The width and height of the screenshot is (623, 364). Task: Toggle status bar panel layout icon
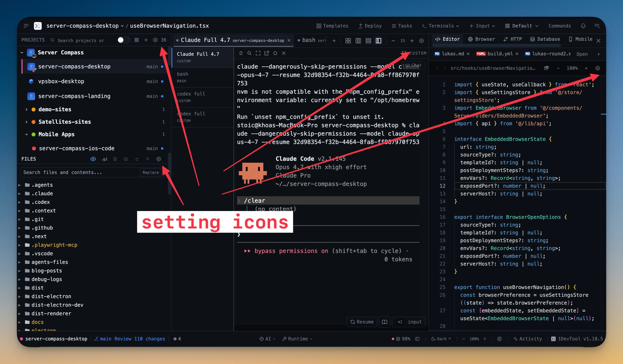[x=417, y=339]
